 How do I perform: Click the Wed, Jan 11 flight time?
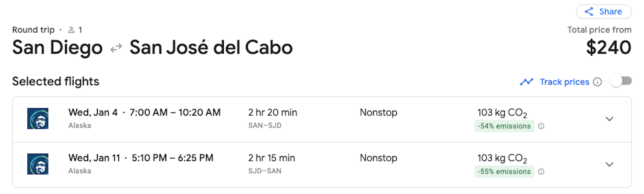tap(141, 158)
